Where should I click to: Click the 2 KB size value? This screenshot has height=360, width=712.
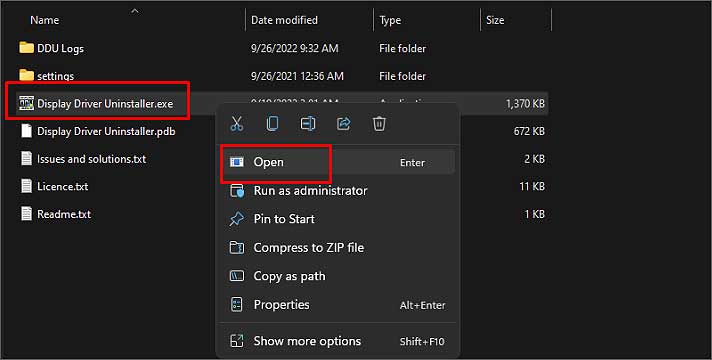pyautogui.click(x=534, y=159)
